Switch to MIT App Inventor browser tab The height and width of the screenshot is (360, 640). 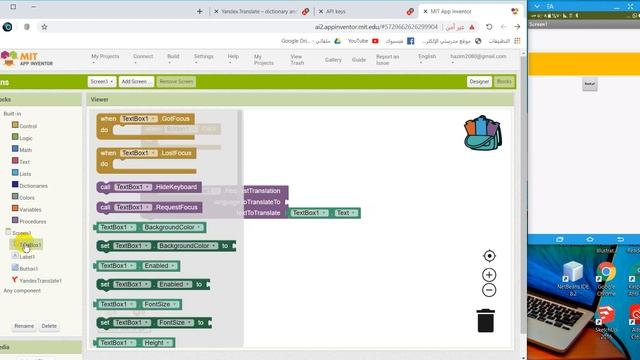coord(470,11)
